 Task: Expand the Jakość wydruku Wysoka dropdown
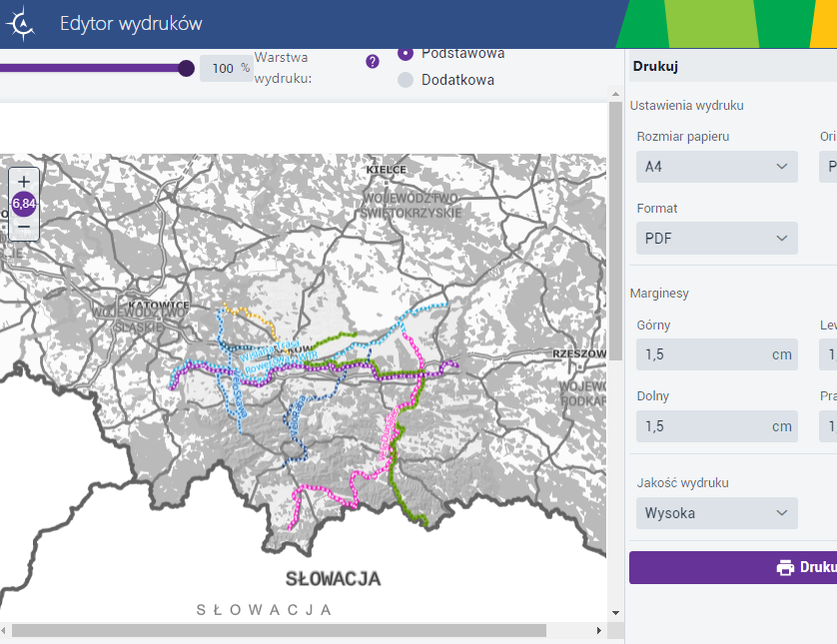716,513
